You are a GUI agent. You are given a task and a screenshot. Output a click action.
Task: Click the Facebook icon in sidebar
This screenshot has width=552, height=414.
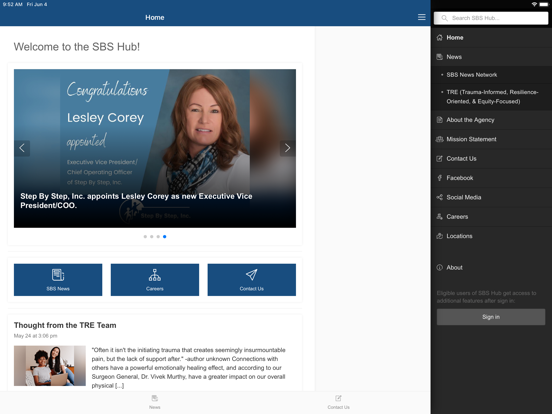[439, 178]
